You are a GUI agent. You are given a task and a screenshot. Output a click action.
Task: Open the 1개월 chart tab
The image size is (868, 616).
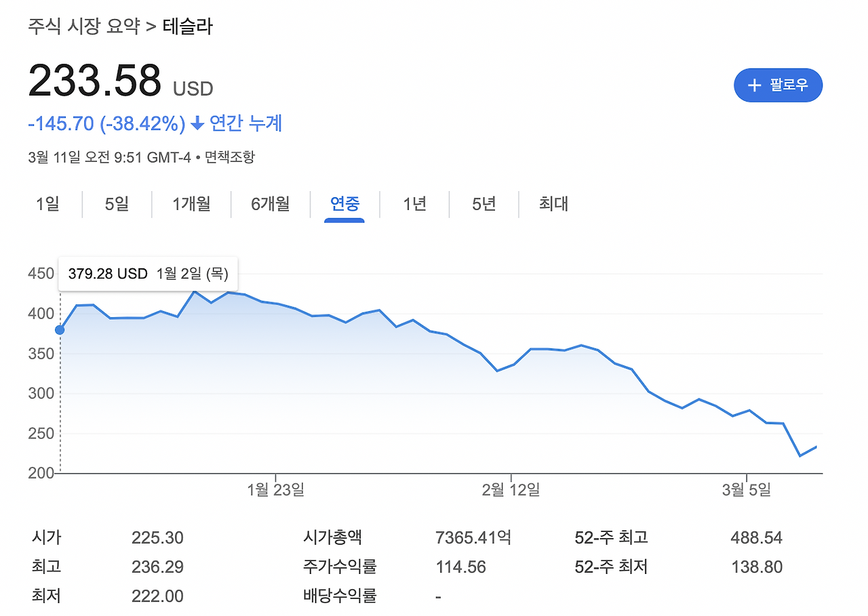click(x=191, y=204)
